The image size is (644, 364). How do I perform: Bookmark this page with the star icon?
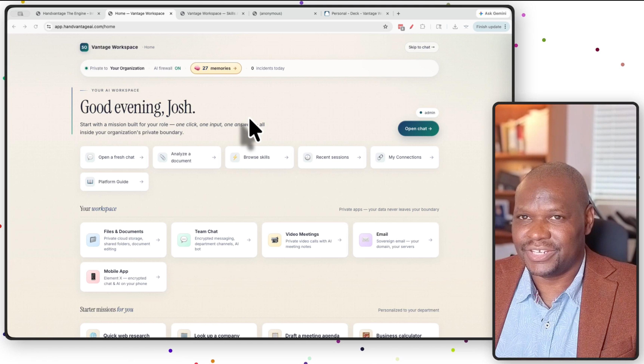(x=385, y=27)
